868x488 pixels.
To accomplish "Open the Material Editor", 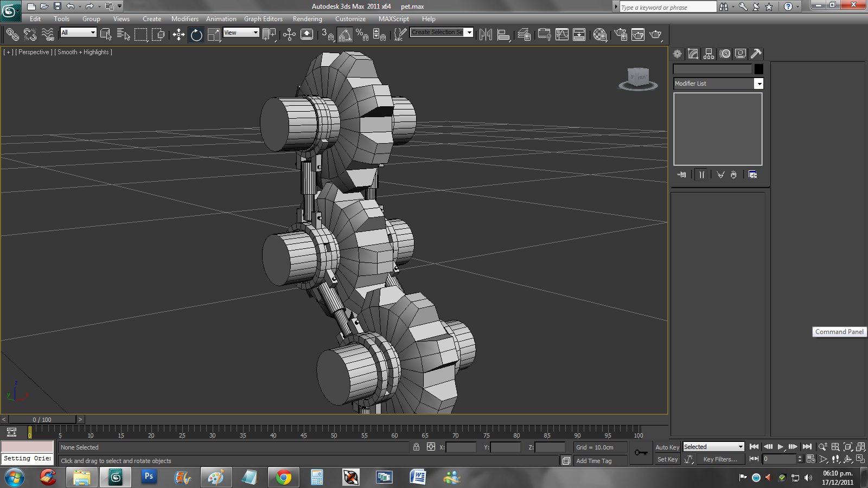I will tap(600, 35).
